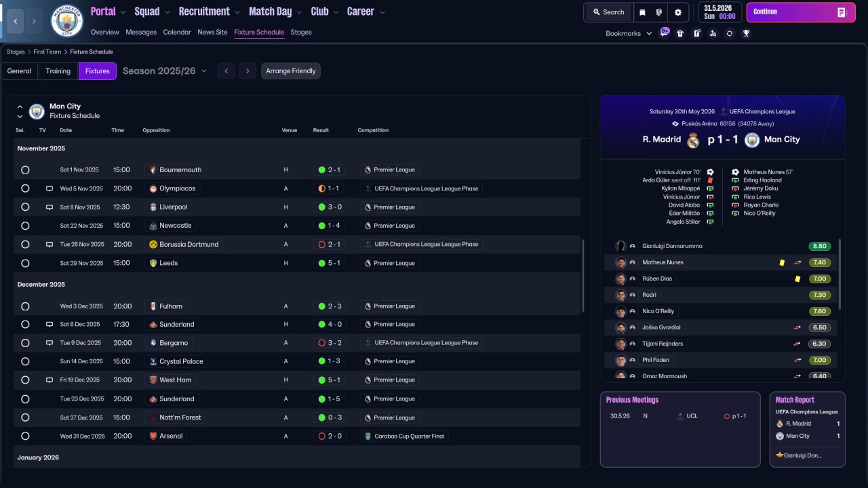Click Gianluigi Donnarumma player portrait
Image resolution: width=868 pixels, height=488 pixels.
coord(620,246)
